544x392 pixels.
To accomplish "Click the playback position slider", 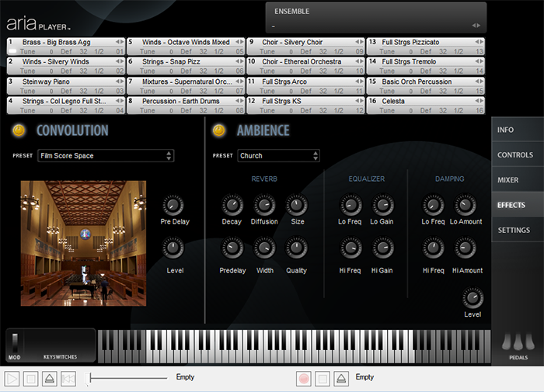I will (128, 378).
